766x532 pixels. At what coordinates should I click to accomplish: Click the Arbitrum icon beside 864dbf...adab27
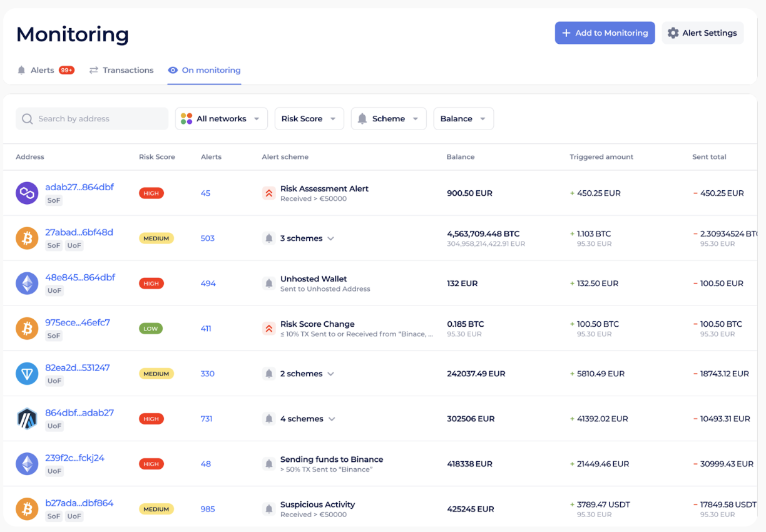pyautogui.click(x=27, y=418)
